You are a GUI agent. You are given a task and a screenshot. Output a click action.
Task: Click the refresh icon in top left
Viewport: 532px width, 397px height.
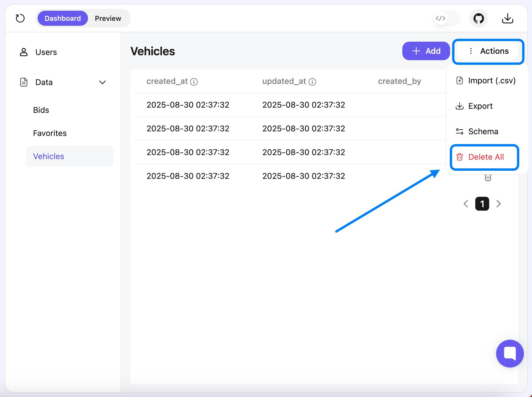[20, 18]
